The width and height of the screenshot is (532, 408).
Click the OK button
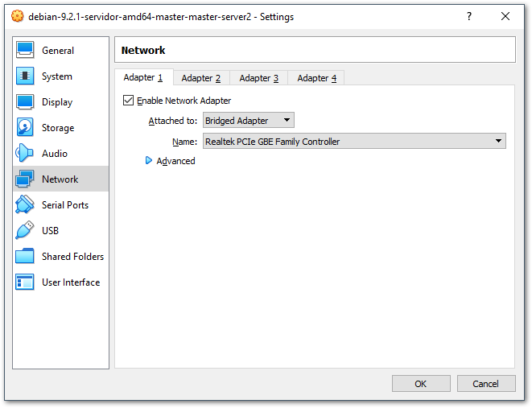tap(420, 384)
